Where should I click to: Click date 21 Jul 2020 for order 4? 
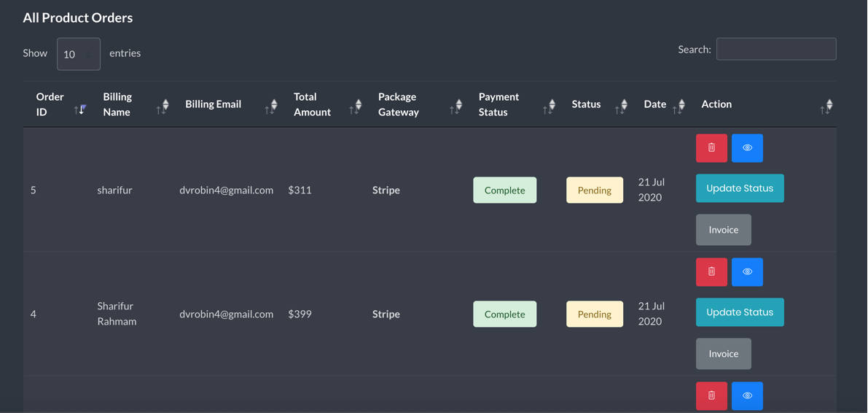pyautogui.click(x=651, y=313)
